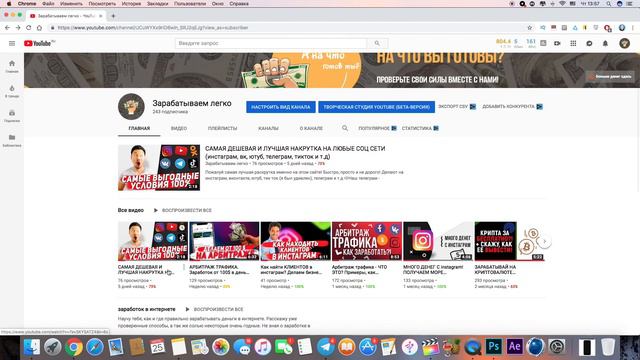The height and width of the screenshot is (360, 640).
Task: Go to Главная in the left sidebar
Action: click(x=12, y=66)
